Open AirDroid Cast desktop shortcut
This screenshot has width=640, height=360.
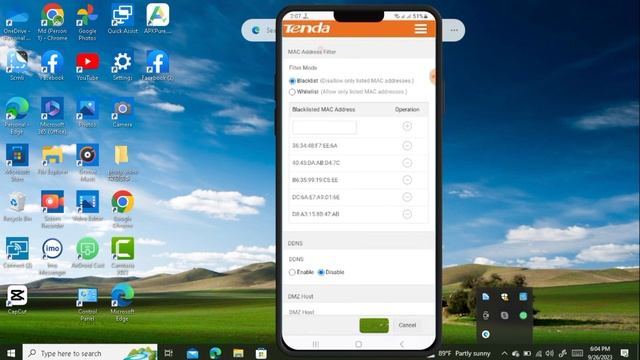coord(87,253)
